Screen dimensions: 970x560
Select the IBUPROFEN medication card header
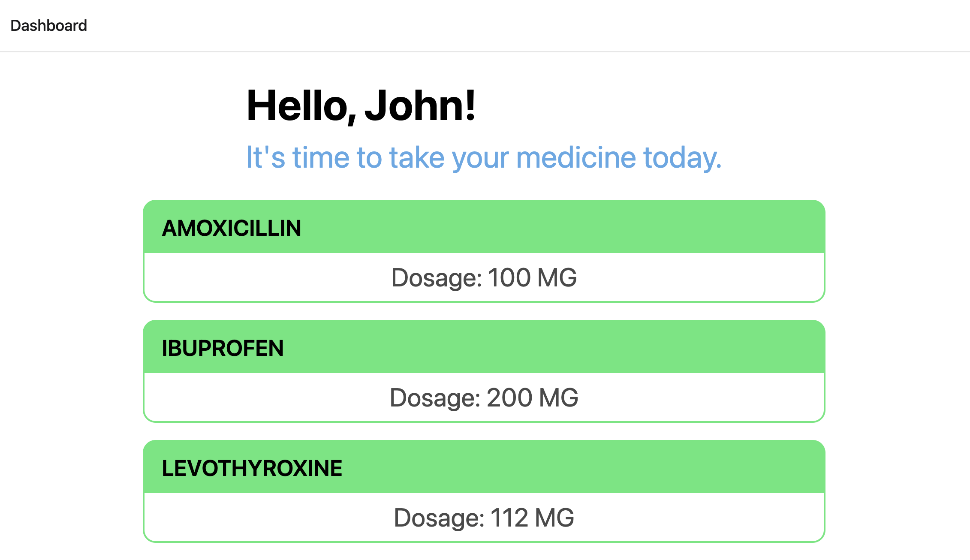(x=223, y=348)
